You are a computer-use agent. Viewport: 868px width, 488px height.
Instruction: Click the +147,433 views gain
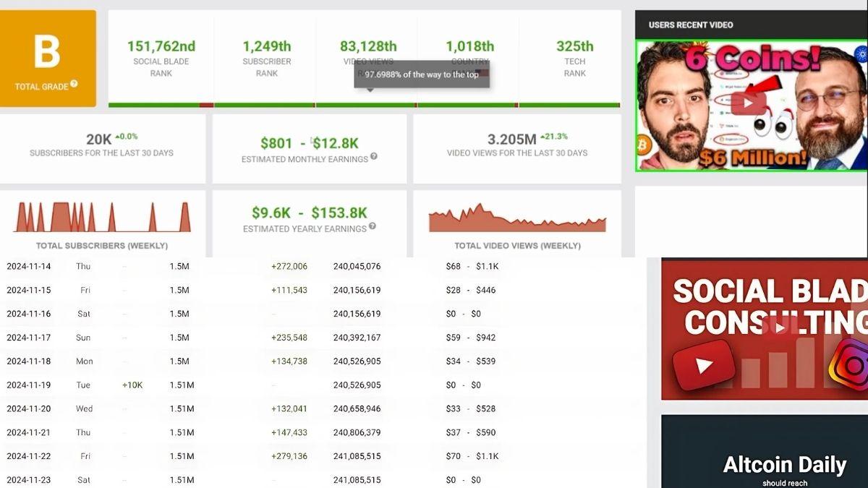[289, 432]
